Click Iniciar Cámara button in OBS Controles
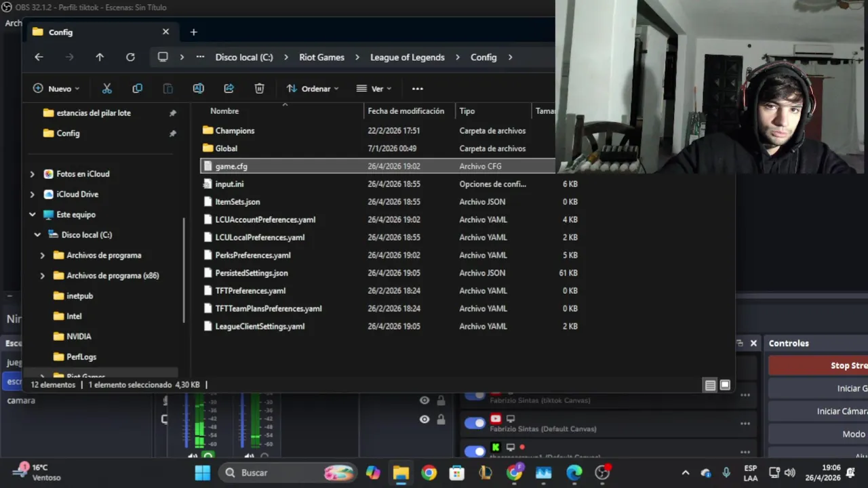 (x=818, y=411)
